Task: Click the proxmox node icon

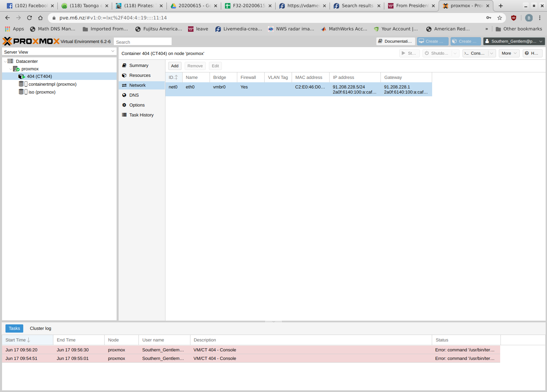Action: [16, 69]
